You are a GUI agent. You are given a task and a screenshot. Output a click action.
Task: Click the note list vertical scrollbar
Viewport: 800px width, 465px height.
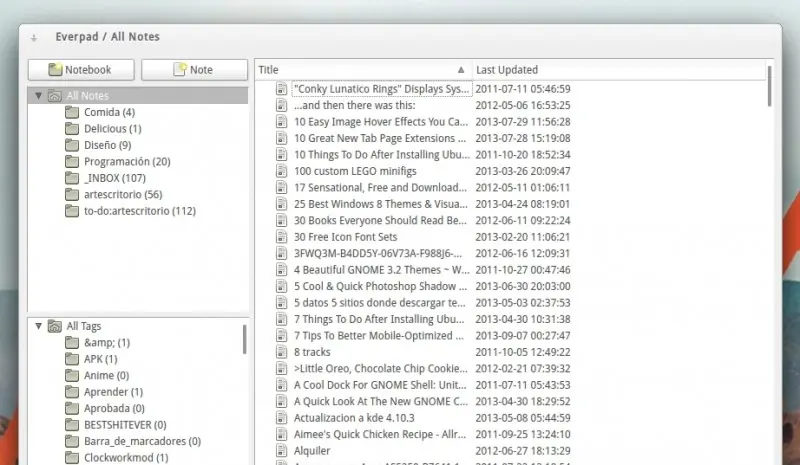(769, 86)
